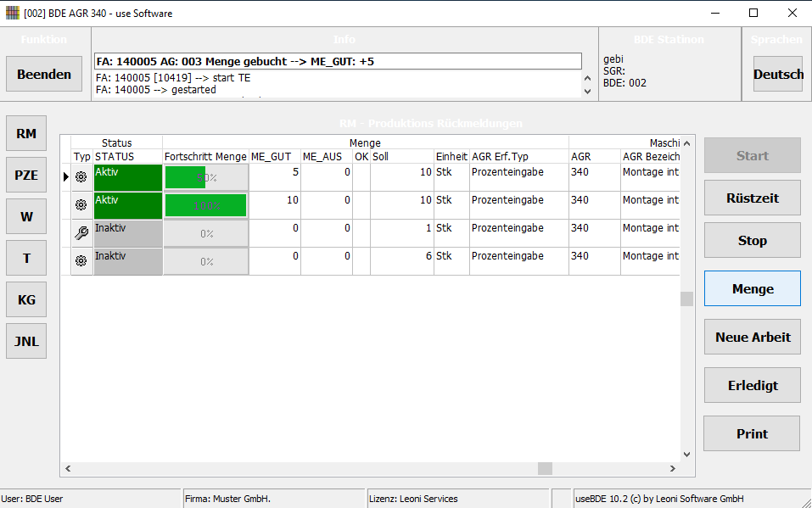Click the Aktiv status cell in the 100% row
Screen dimensions: 812x508
pyautogui.click(x=128, y=205)
